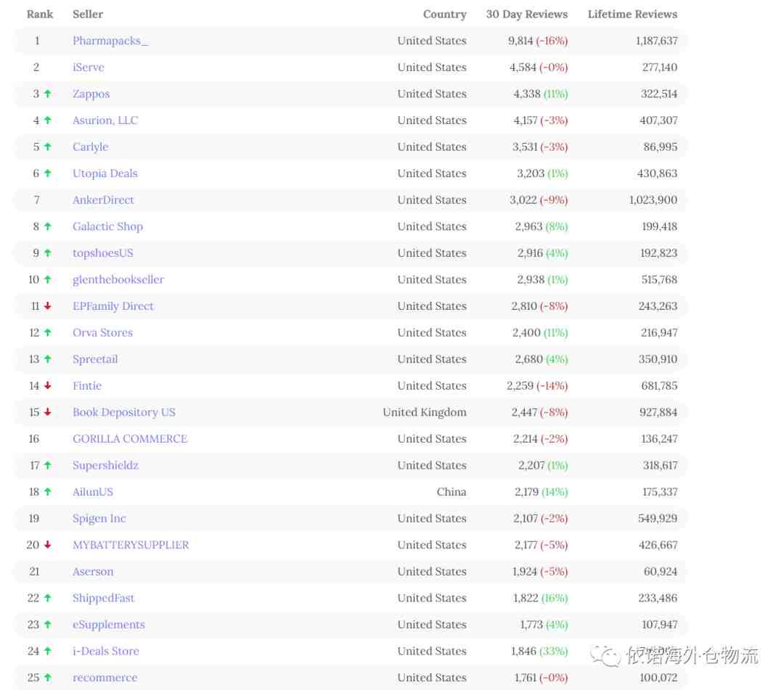Click the Asurion, LLC seller link
Screen dimensions: 784x690
click(x=105, y=120)
